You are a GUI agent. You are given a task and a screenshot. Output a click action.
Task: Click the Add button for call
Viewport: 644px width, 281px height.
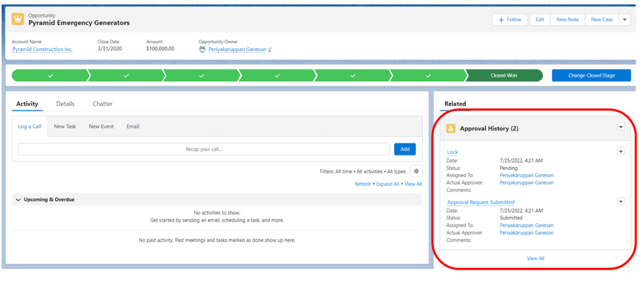point(405,149)
